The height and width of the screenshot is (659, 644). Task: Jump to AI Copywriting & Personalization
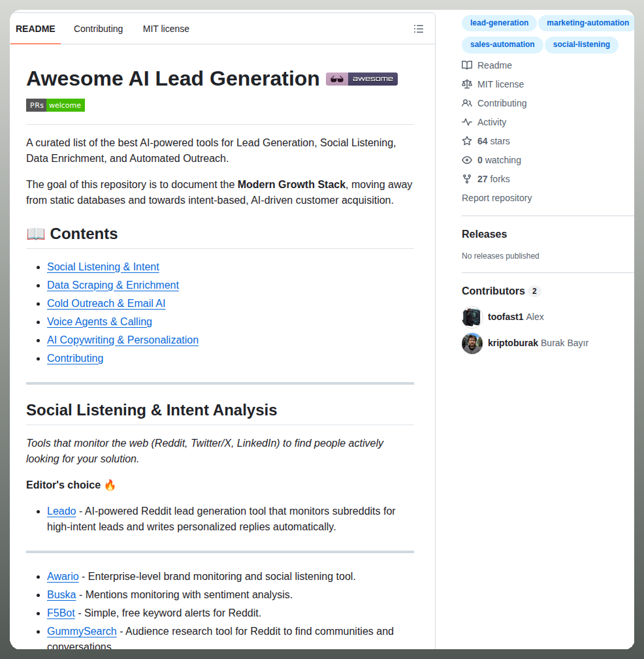[122, 340]
